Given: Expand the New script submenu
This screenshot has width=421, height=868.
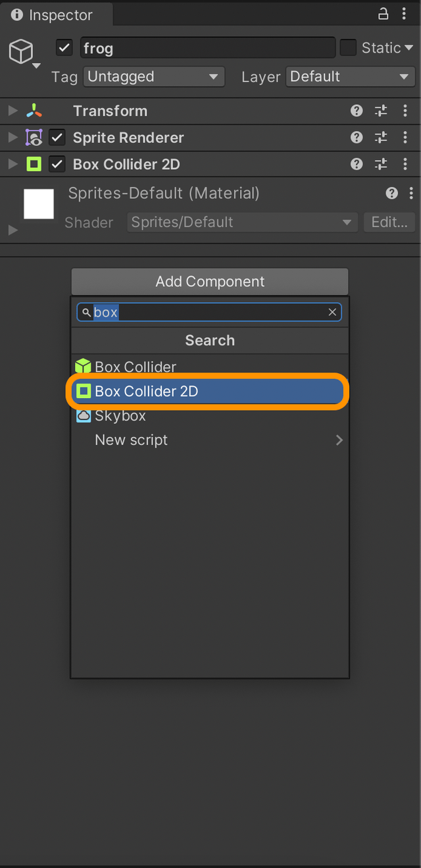Looking at the screenshot, I should [x=339, y=440].
